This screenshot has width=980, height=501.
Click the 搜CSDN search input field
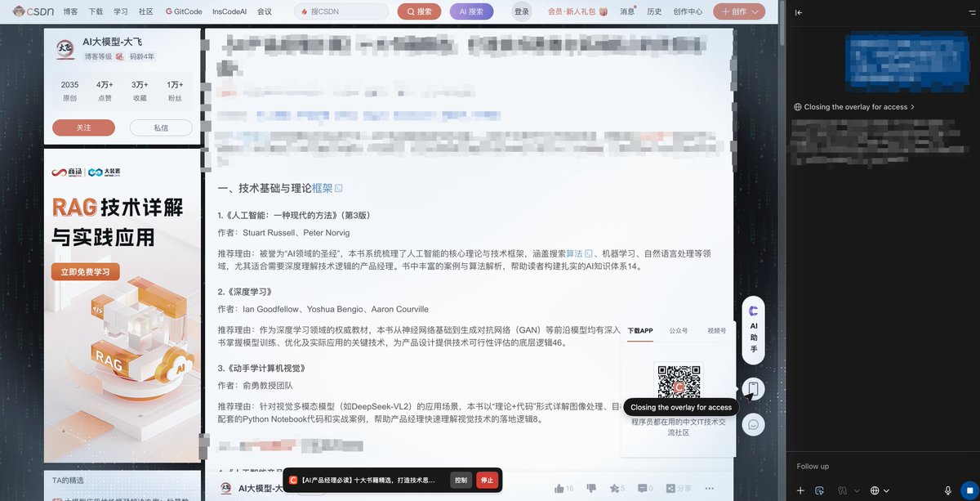pos(341,11)
